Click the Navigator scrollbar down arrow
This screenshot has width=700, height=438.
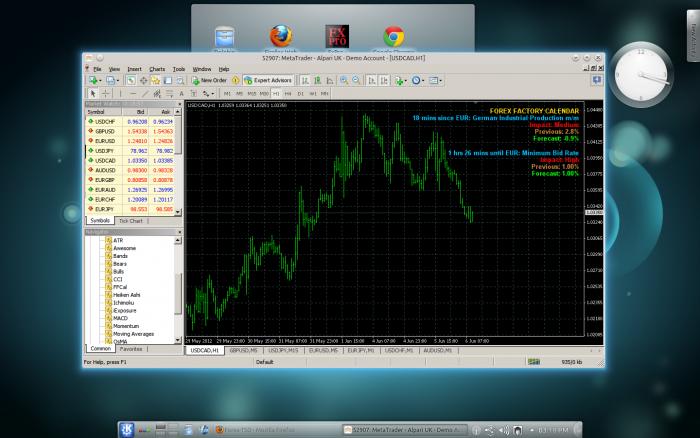click(178, 340)
